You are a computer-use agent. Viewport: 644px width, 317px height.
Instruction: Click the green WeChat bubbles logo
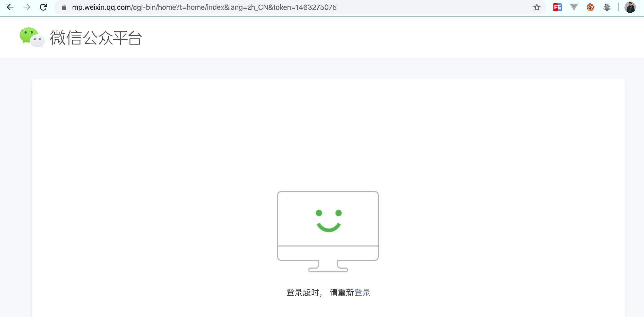[x=32, y=37]
